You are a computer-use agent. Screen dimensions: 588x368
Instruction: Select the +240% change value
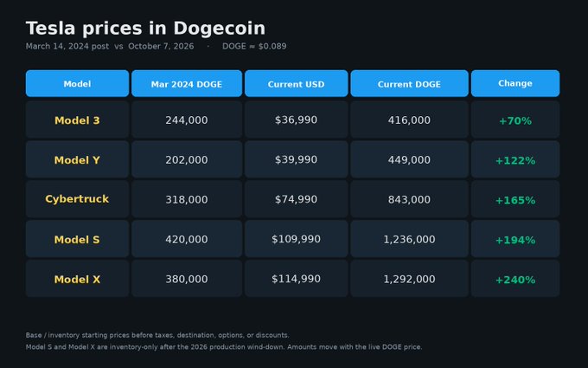click(x=515, y=279)
